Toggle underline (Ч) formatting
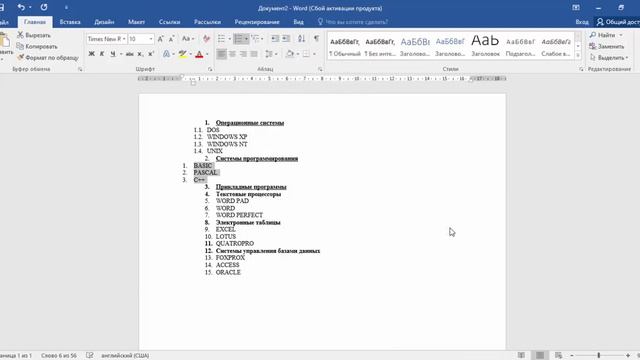Viewport: 640px width, 360px height. tap(113, 54)
